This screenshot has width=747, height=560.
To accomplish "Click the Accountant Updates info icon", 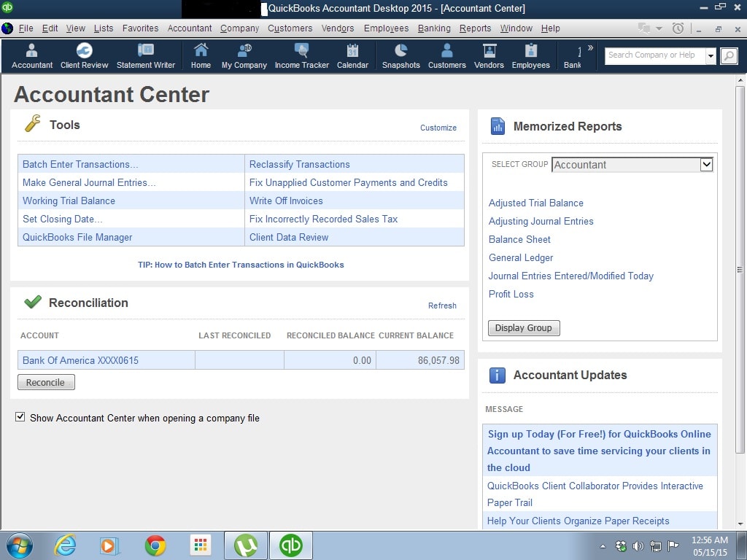I will 498,376.
